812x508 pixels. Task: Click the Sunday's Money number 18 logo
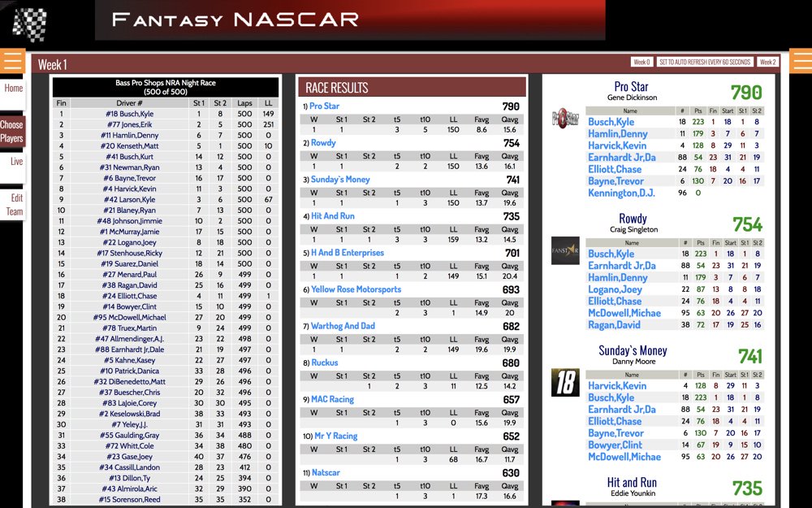pyautogui.click(x=565, y=383)
